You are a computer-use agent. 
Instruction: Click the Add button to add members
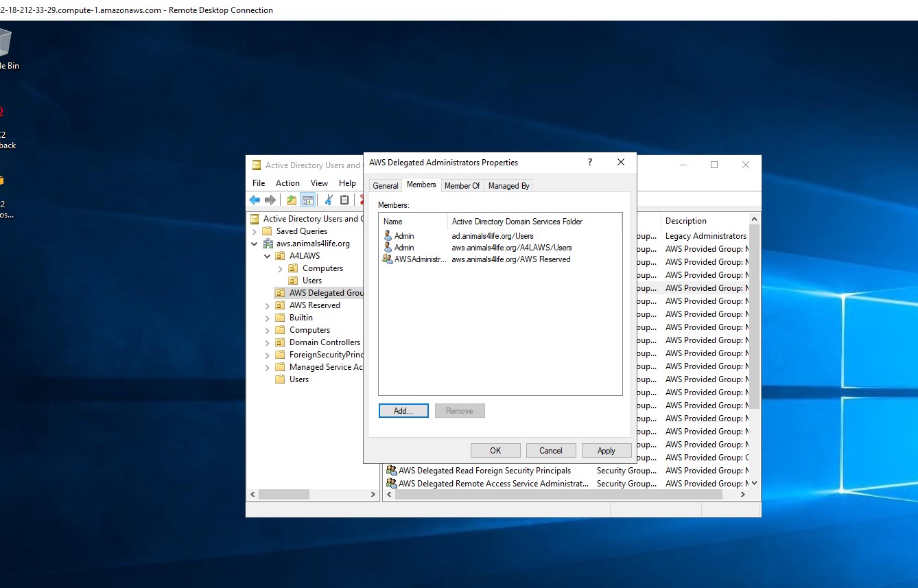(403, 410)
